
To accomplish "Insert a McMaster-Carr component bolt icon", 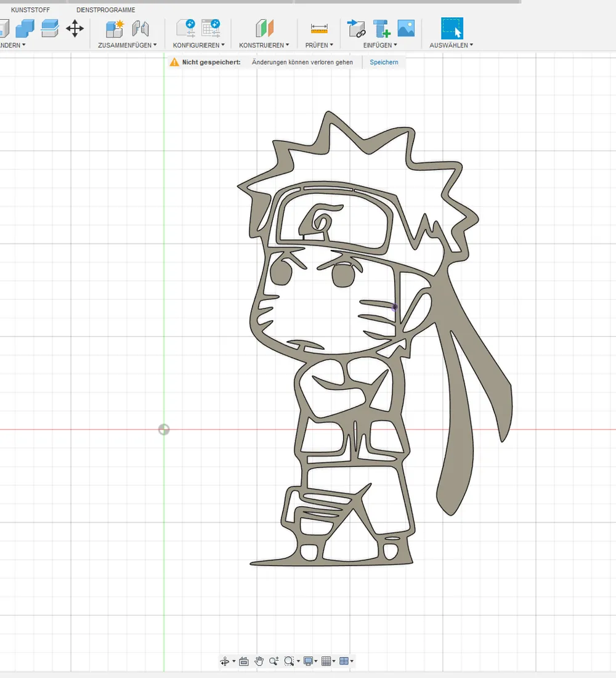I will pyautogui.click(x=382, y=28).
